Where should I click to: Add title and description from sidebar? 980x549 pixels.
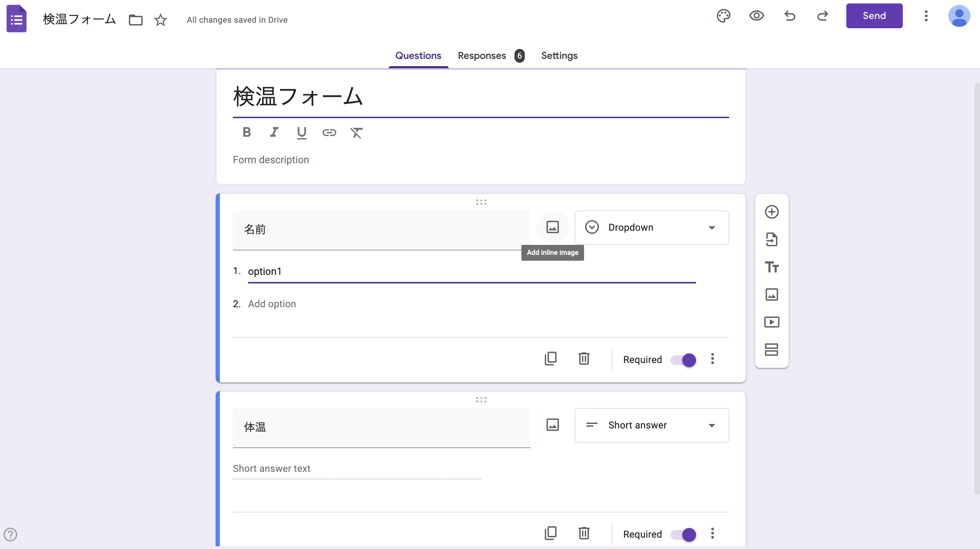coord(772,267)
